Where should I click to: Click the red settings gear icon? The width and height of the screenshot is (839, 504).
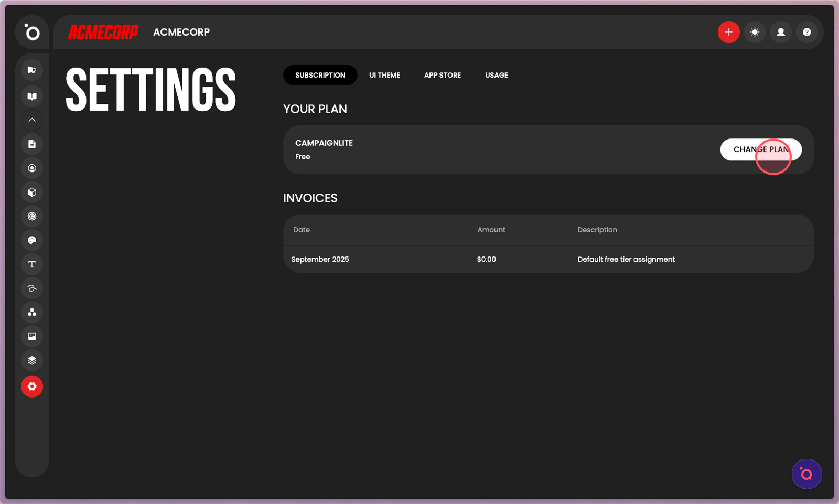tap(32, 387)
